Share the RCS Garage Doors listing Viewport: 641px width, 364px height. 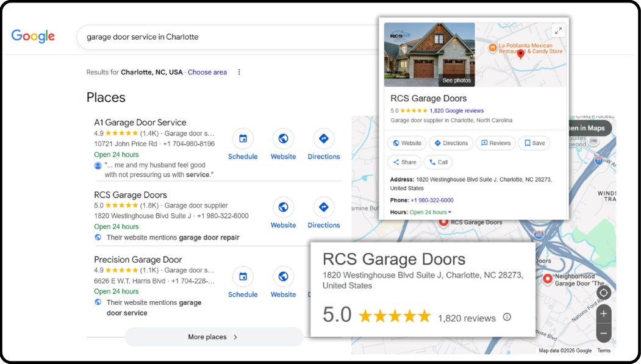(404, 162)
